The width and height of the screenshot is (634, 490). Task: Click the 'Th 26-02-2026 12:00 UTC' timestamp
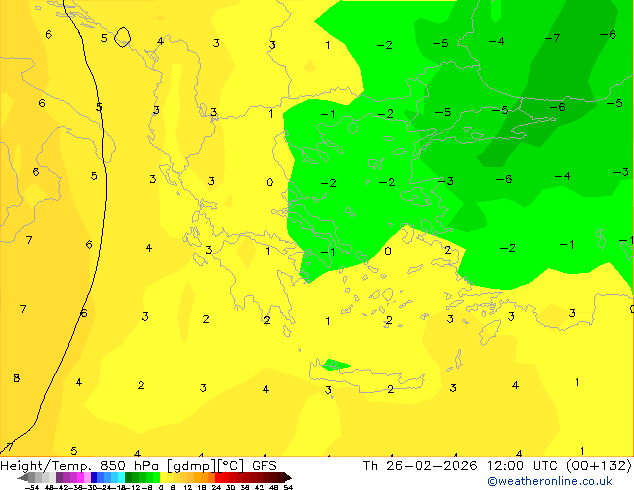pyautogui.click(x=459, y=466)
